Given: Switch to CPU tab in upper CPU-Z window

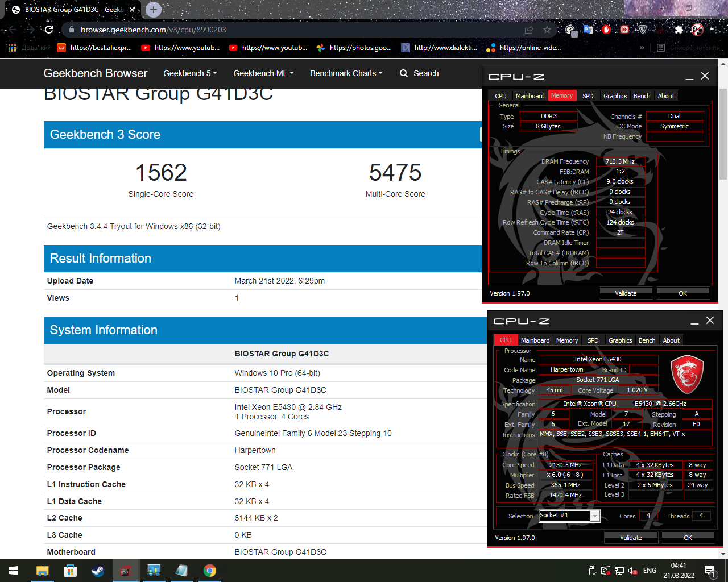Looking at the screenshot, I should click(500, 96).
